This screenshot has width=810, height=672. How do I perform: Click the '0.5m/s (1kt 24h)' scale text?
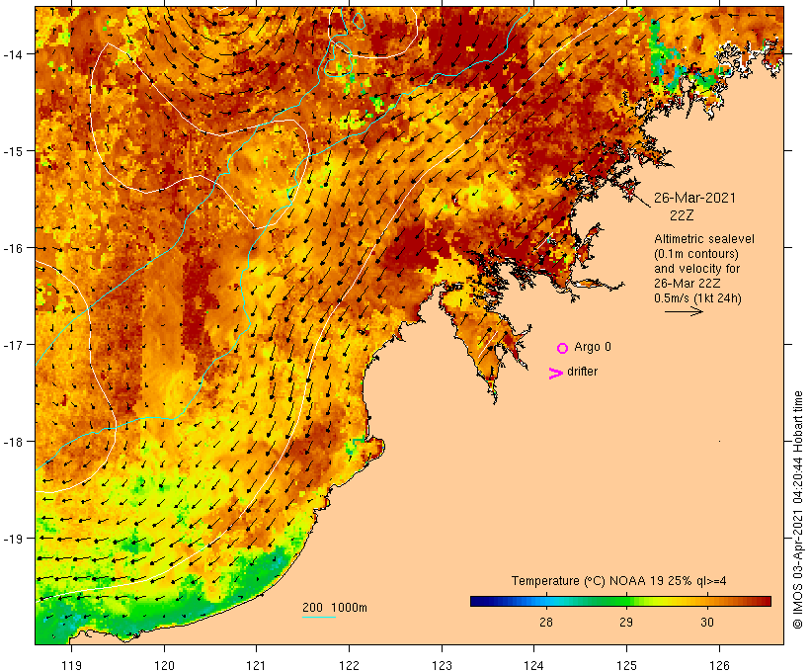(x=697, y=298)
